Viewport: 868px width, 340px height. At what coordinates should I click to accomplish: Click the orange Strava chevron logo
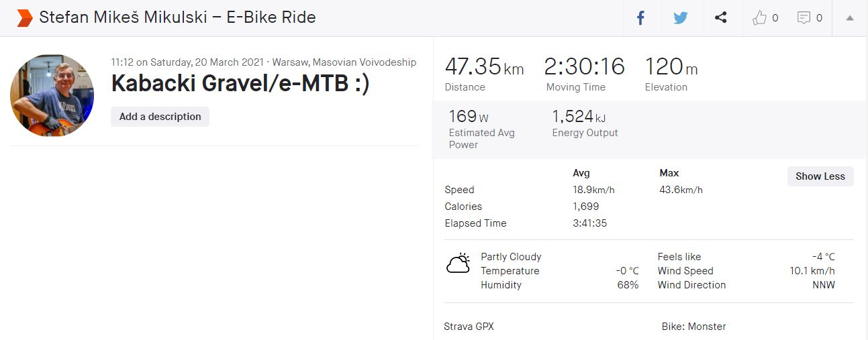(x=24, y=18)
